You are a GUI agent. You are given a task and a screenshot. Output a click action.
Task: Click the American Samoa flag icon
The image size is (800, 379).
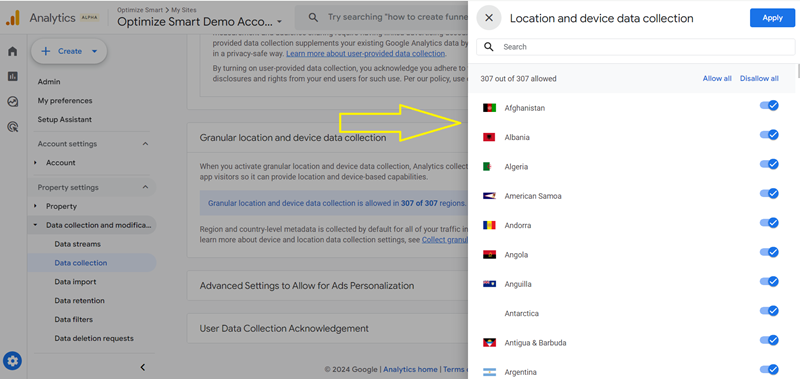(x=489, y=196)
